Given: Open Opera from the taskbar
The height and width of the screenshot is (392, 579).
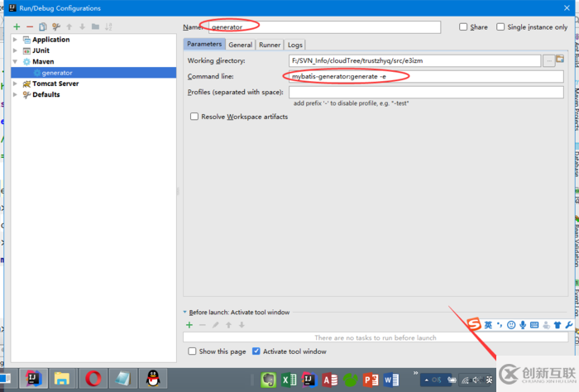Looking at the screenshot, I should click(93, 379).
